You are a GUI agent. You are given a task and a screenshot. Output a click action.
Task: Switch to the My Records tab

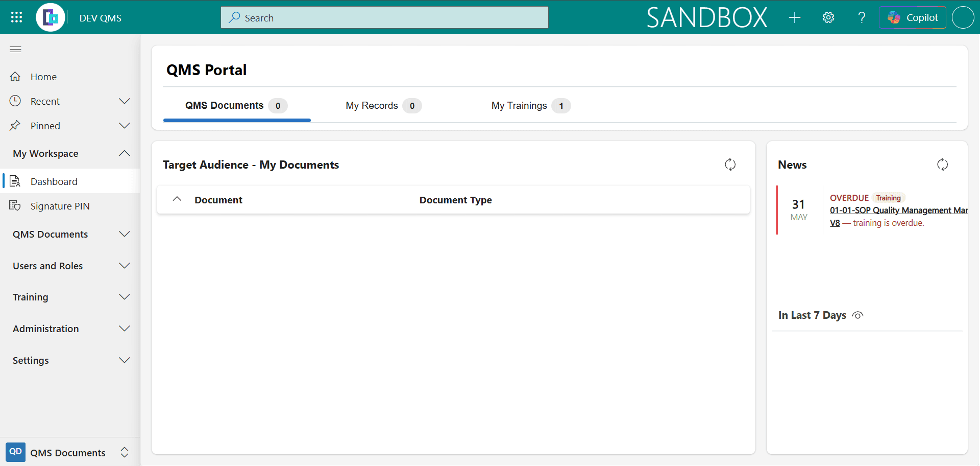click(x=383, y=106)
